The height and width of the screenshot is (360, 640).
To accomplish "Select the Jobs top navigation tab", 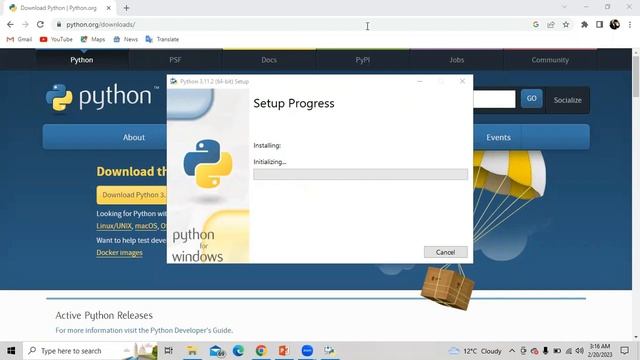I will click(x=456, y=60).
